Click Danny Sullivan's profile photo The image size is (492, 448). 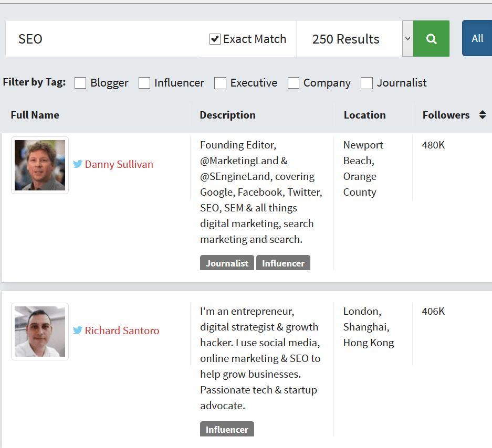[x=40, y=165]
